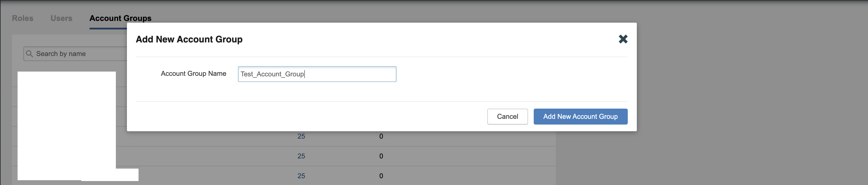Click the Add New Account Group dialog title

pos(189,39)
